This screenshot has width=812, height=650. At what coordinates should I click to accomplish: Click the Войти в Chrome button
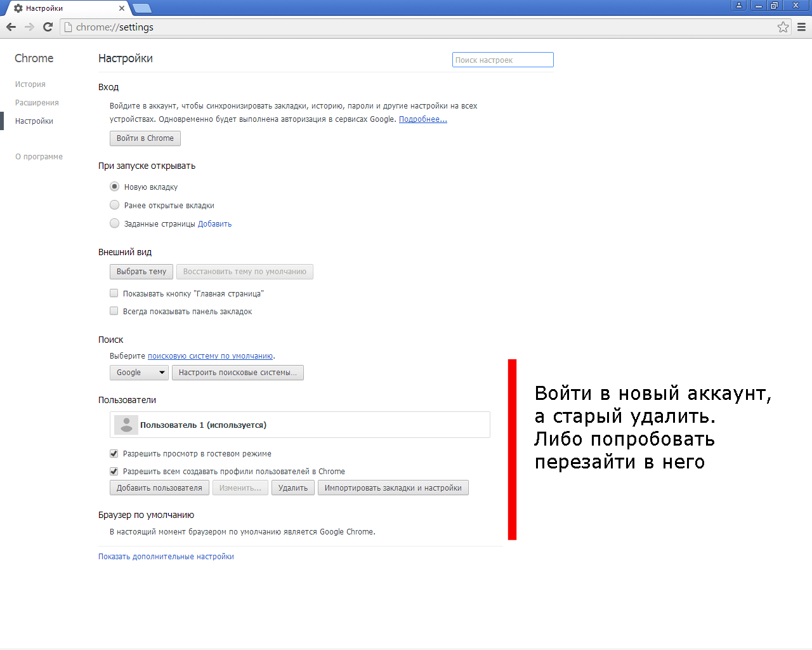point(145,138)
